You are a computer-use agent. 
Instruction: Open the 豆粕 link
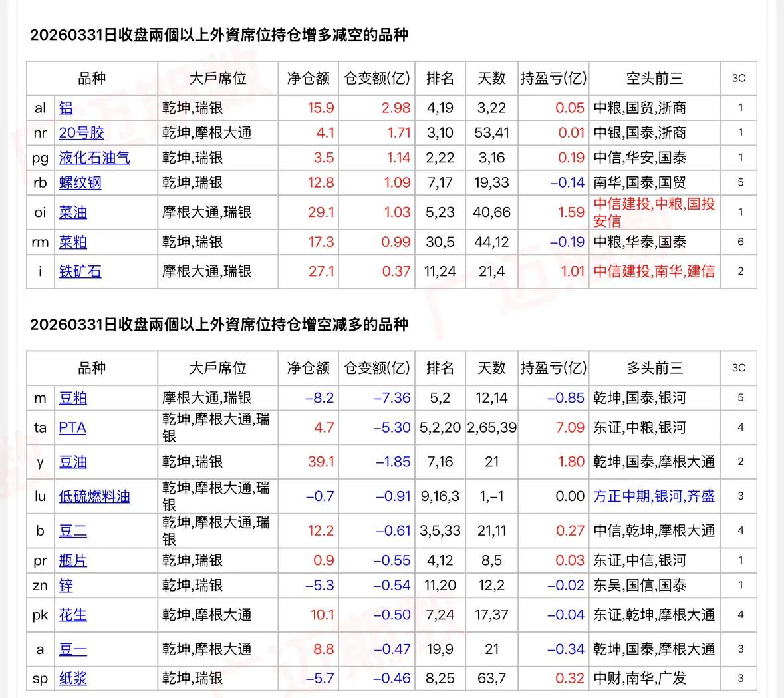72,399
